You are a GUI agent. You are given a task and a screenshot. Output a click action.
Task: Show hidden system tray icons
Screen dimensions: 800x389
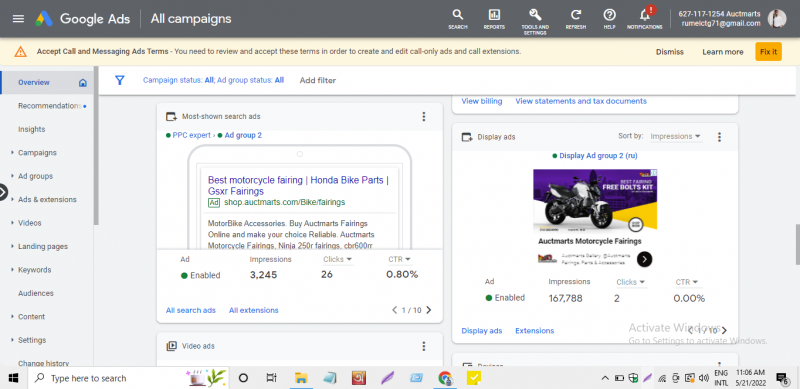coord(605,378)
